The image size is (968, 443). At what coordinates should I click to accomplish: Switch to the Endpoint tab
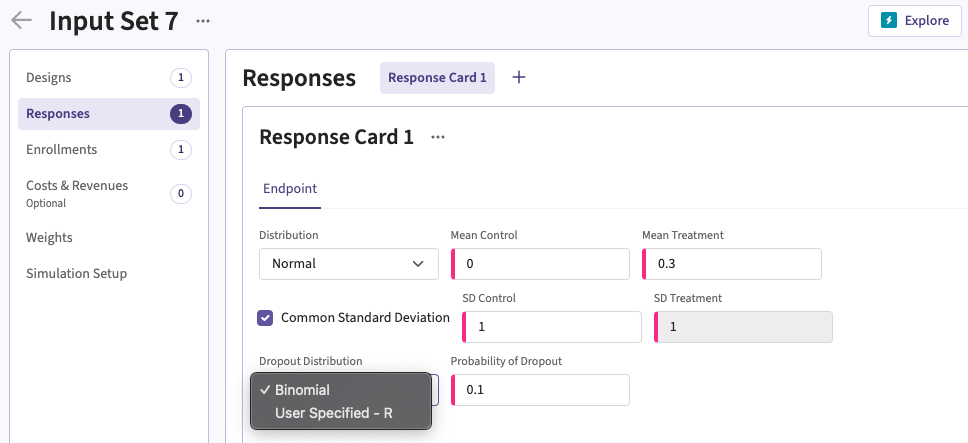(x=290, y=188)
